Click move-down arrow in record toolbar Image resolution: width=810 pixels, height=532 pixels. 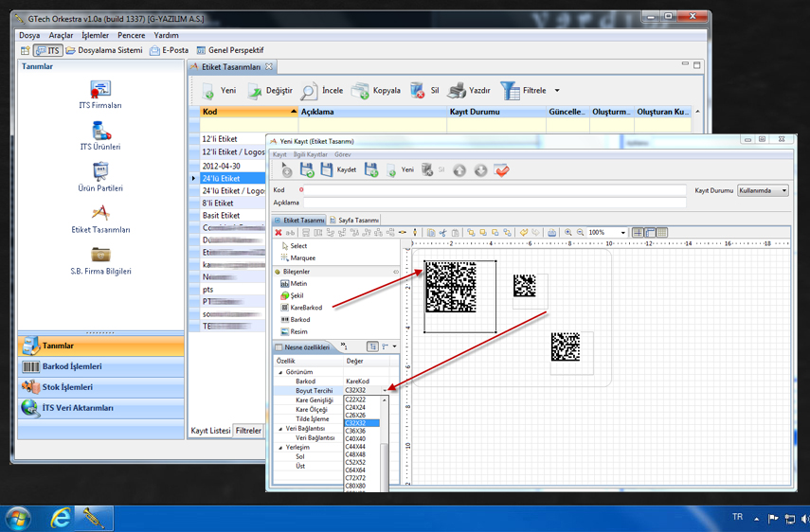click(x=480, y=170)
